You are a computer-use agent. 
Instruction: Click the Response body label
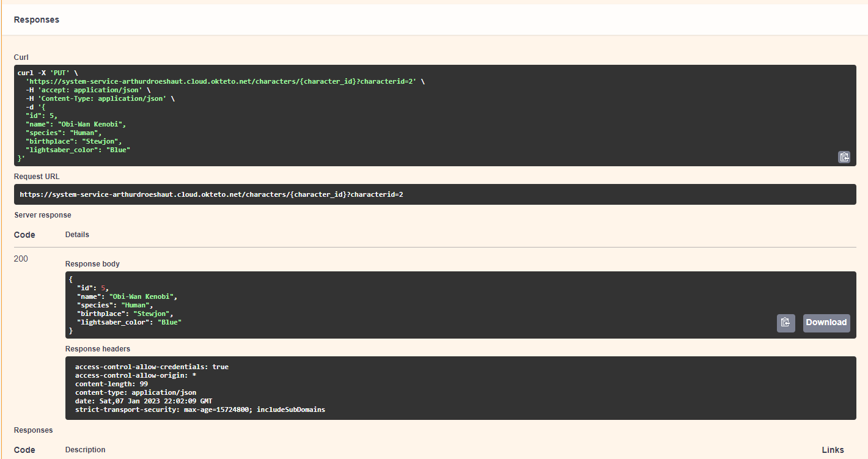point(92,263)
